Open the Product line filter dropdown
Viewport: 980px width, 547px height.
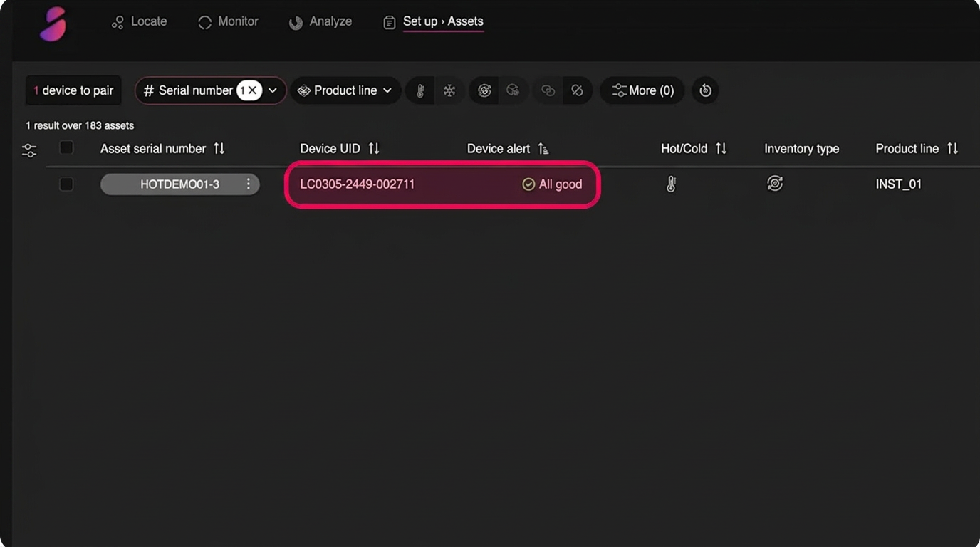(x=345, y=90)
